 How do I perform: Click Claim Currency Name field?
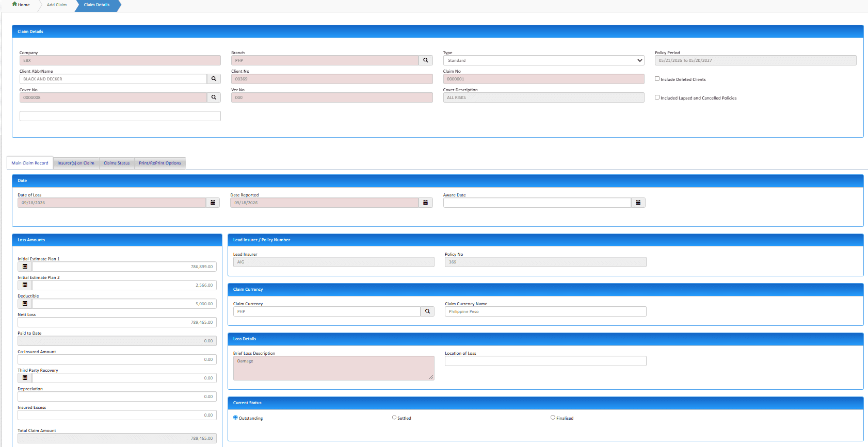pyautogui.click(x=545, y=311)
